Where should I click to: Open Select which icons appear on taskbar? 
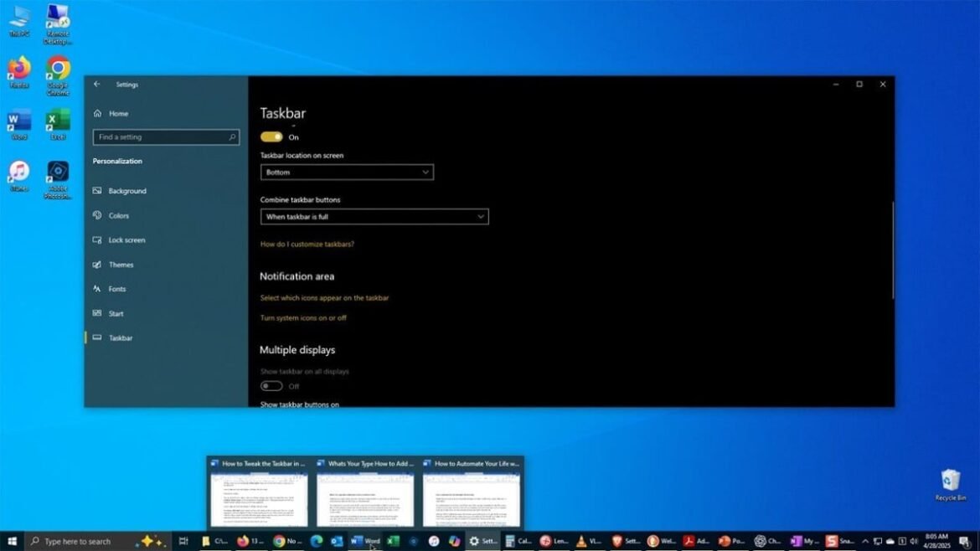[325, 297]
